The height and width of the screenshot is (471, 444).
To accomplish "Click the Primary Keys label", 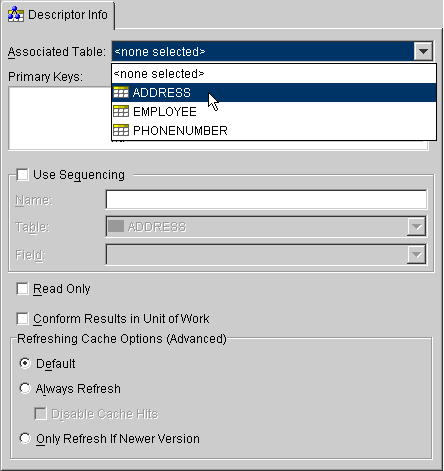I will tap(45, 77).
